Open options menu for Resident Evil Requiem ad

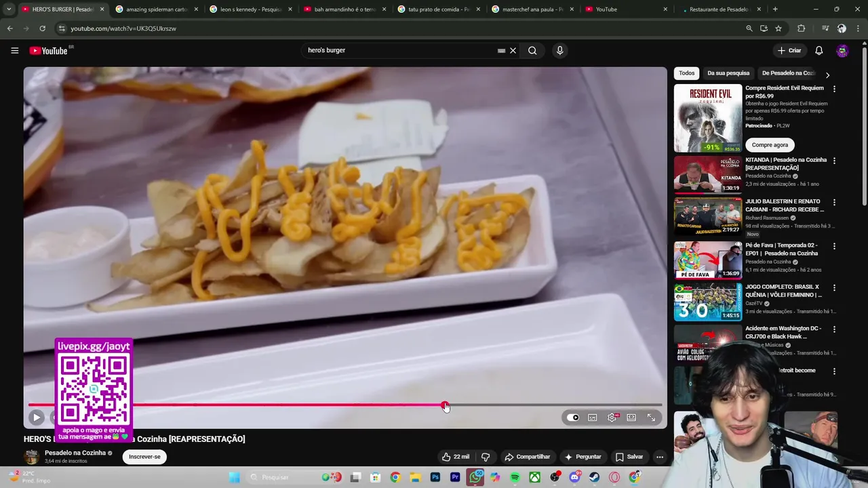pos(834,89)
